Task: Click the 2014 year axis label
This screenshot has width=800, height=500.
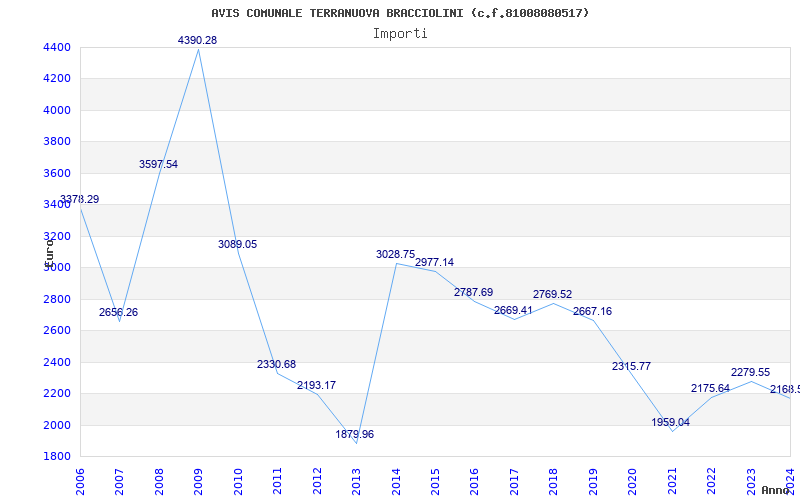Action: coord(395,481)
